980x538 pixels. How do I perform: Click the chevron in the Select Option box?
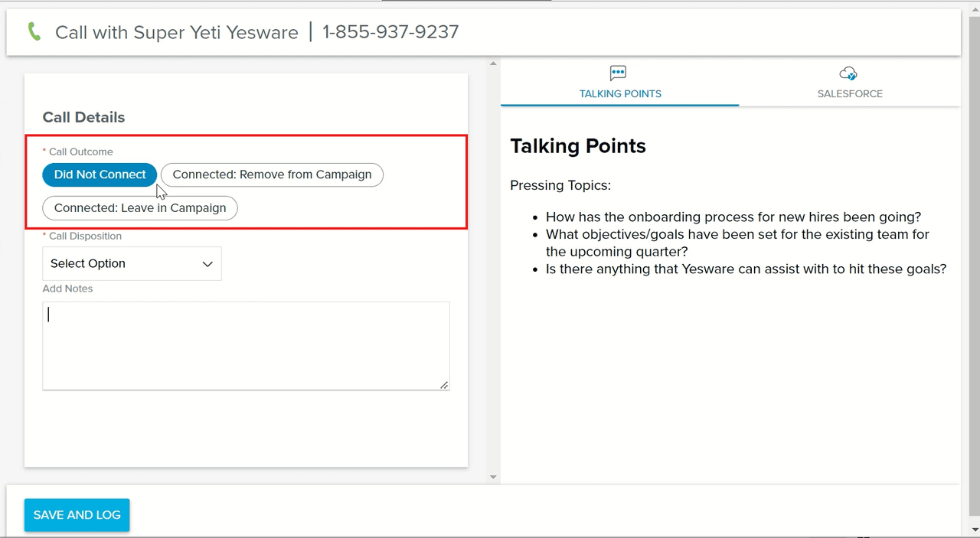(x=207, y=263)
